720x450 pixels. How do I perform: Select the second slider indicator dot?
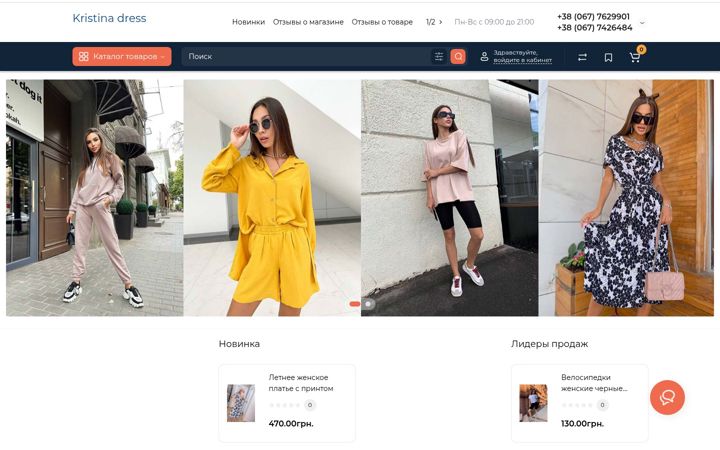(x=368, y=304)
